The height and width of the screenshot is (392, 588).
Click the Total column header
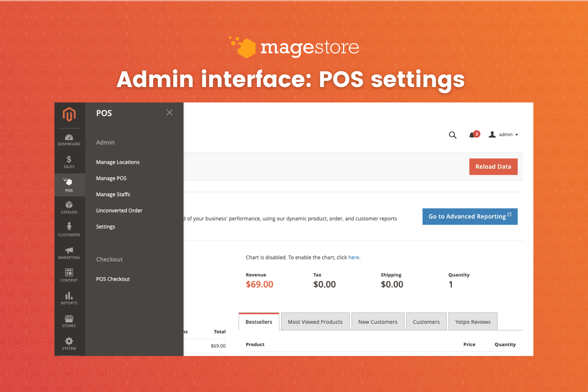(220, 332)
